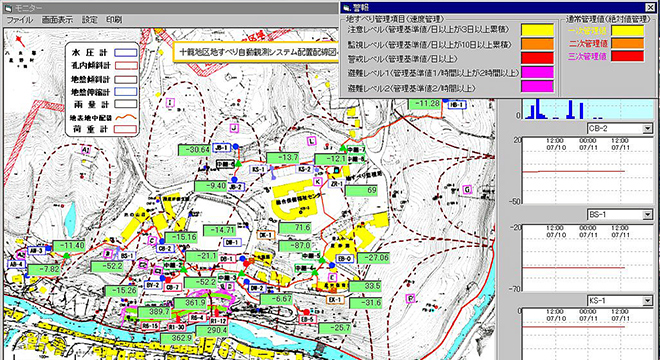This screenshot has width=660, height=360.
Task: Click the red 警戒レベル color swatch
Action: tap(538, 58)
